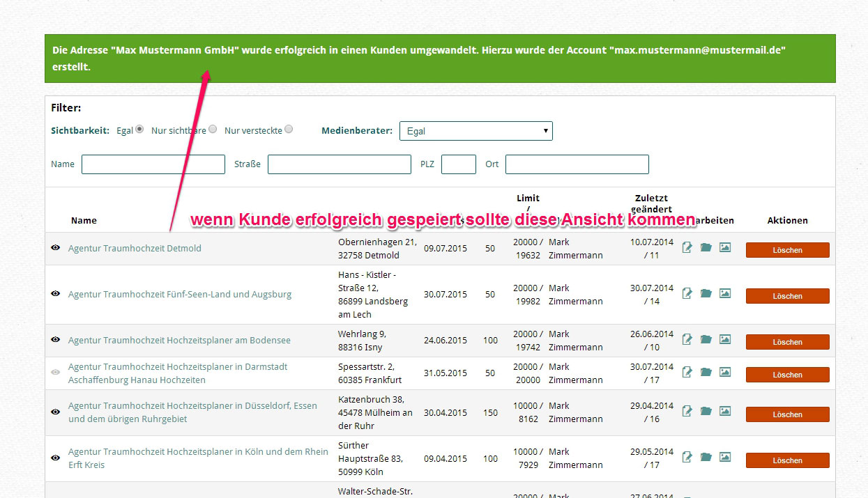Click edit icon in the Darmstadt Aschaffenburg row

pyautogui.click(x=687, y=373)
